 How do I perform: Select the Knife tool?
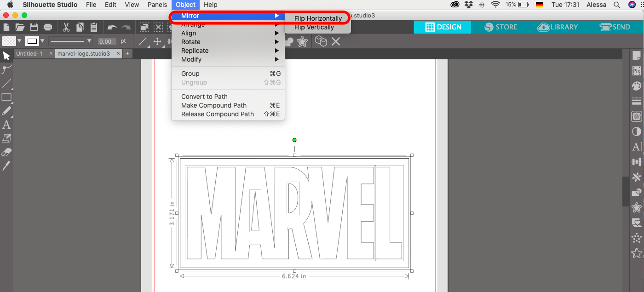6,166
